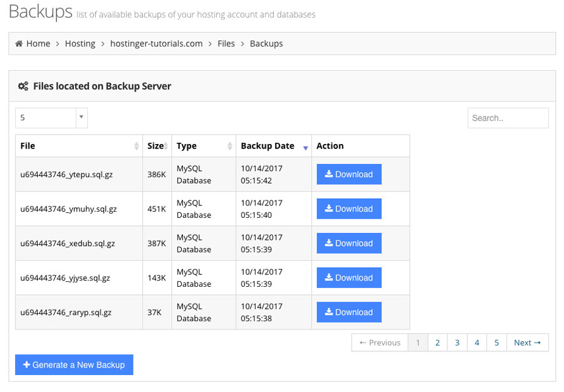564x392 pixels.
Task: Download u694443746_xedub.sql.gz backup
Action: click(x=349, y=243)
